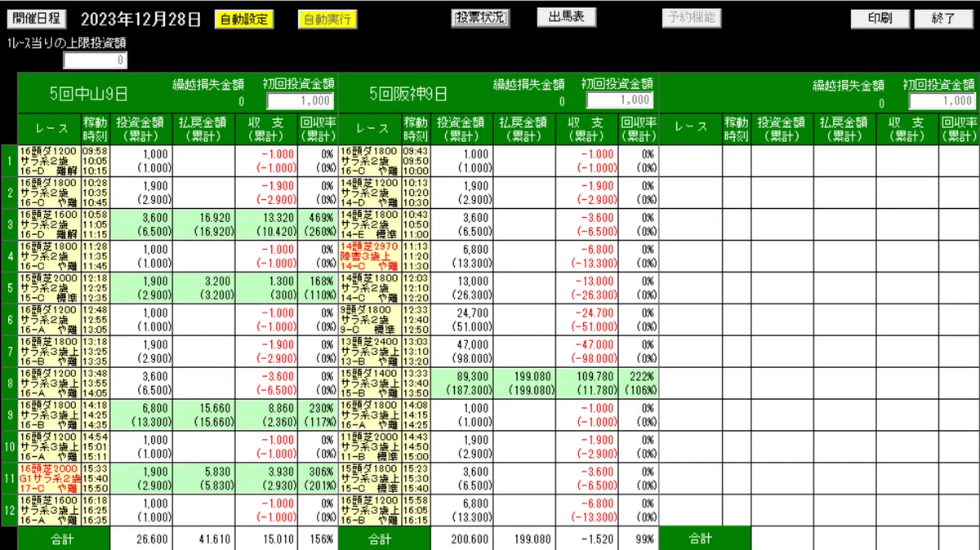Select the 469% return rate cell
Screen dimensions: 980x550
pyautogui.click(x=318, y=224)
